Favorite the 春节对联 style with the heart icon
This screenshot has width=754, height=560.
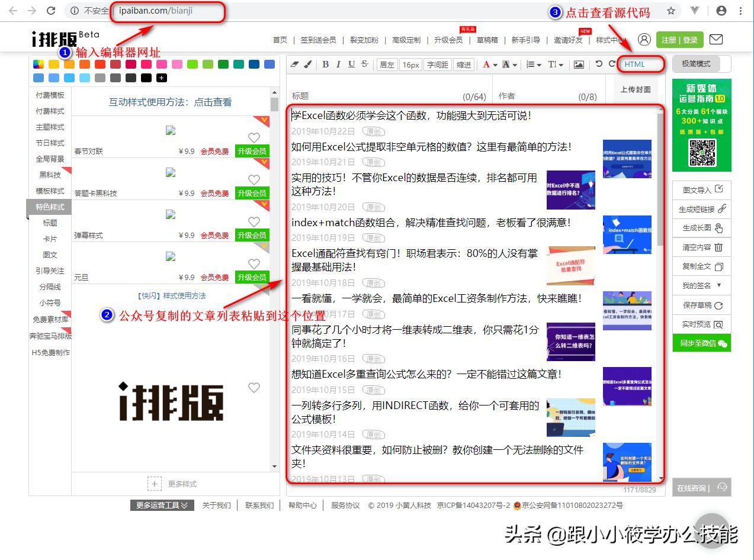[x=254, y=137]
